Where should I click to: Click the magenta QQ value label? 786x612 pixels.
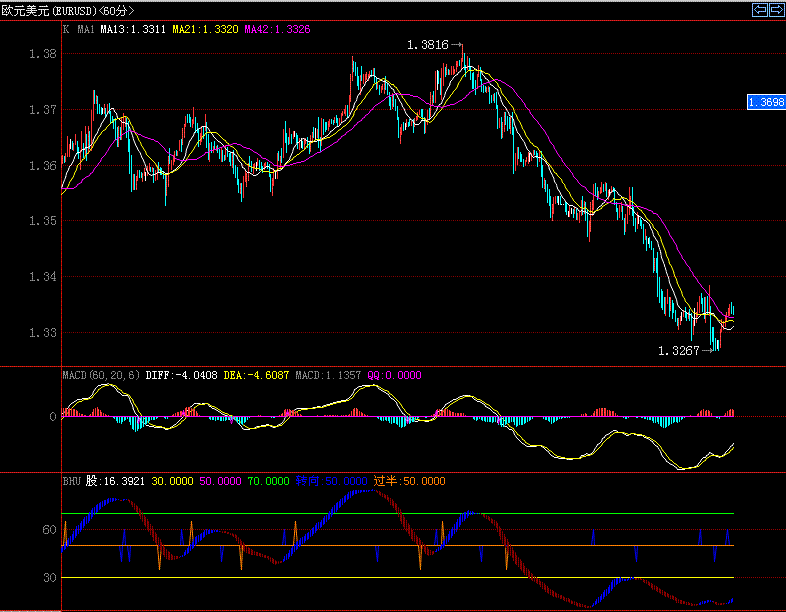click(395, 375)
